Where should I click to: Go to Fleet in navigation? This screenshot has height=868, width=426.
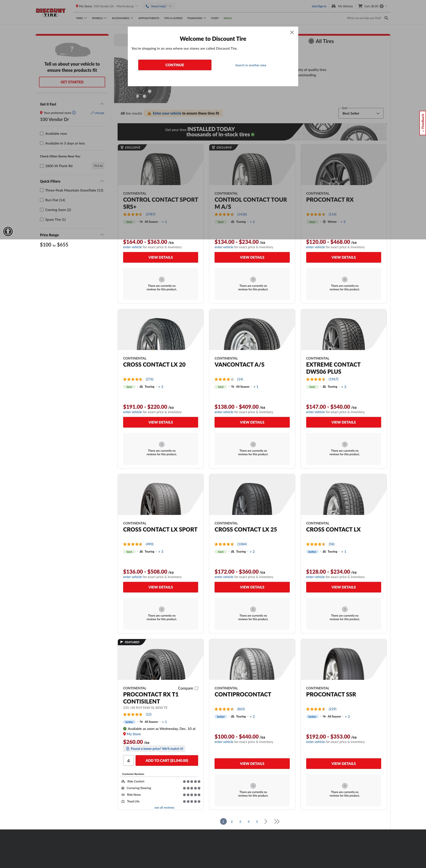pos(215,18)
